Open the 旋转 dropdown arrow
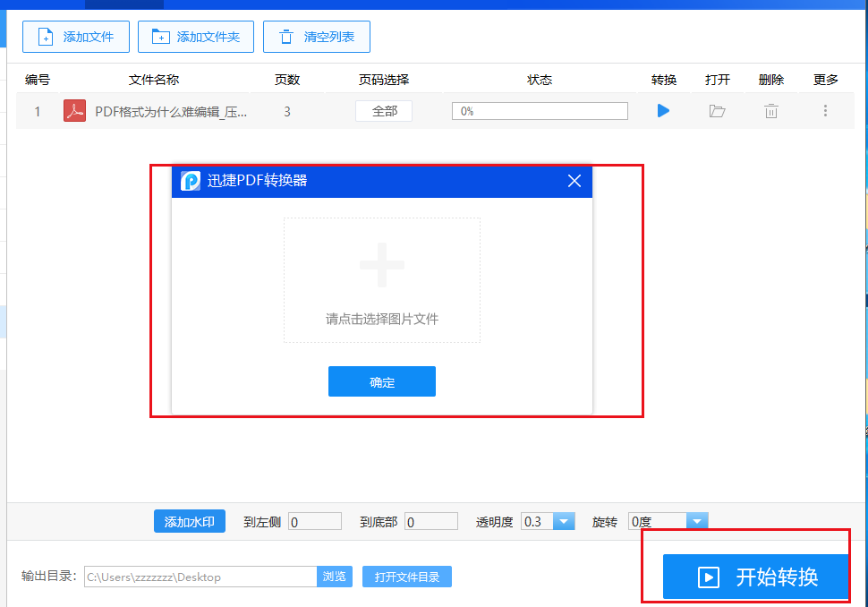The height and width of the screenshot is (607, 868). 696,522
